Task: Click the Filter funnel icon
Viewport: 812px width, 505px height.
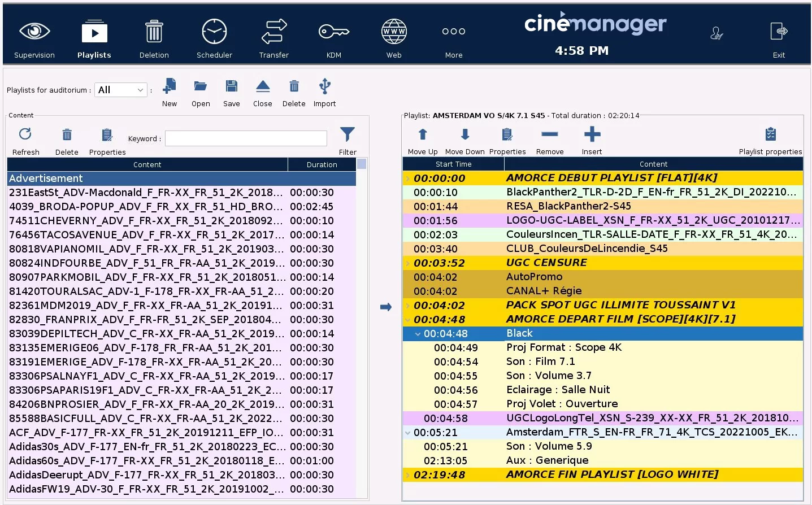Action: (348, 134)
